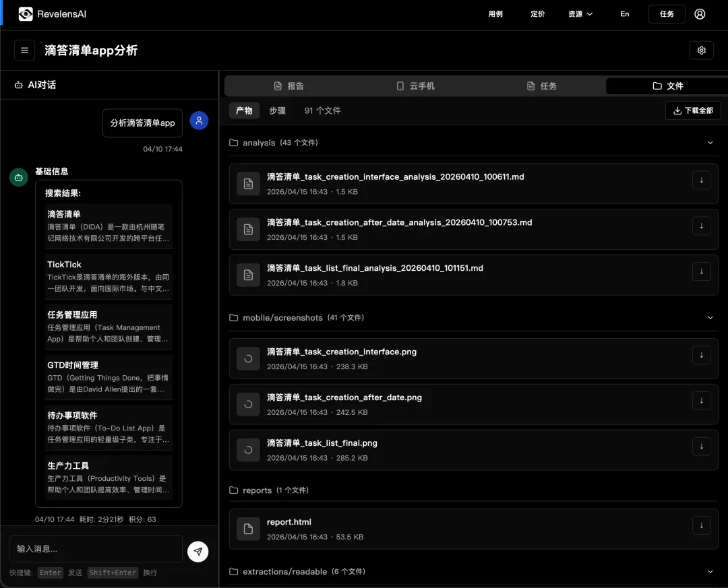Click the RevelensAI logo icon
The height and width of the screenshot is (588, 728).
tap(26, 14)
